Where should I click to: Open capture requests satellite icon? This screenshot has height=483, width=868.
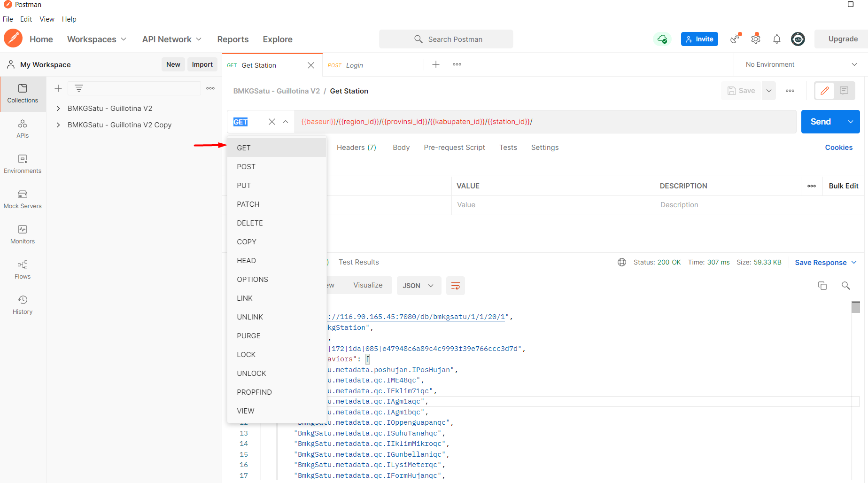pos(735,39)
